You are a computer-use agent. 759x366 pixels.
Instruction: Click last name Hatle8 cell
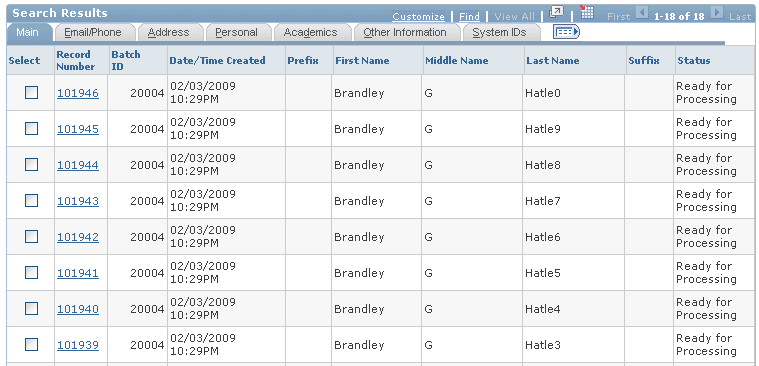[x=543, y=165]
